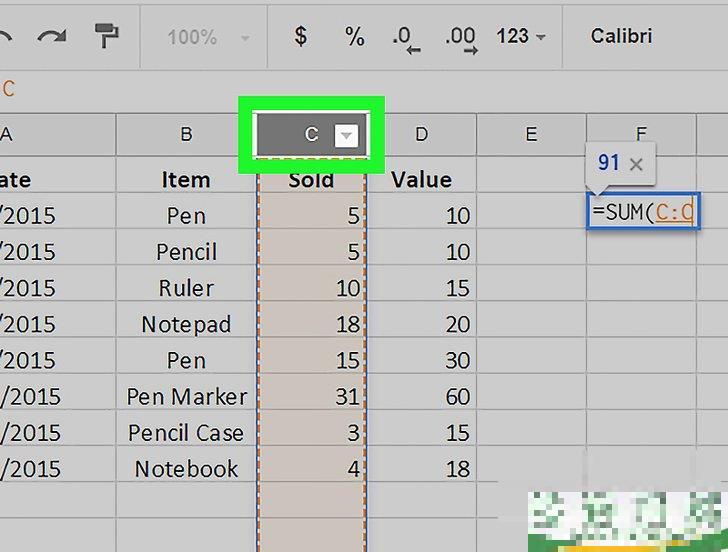Apply percent format icon
The width and height of the screenshot is (728, 552).
pos(354,37)
